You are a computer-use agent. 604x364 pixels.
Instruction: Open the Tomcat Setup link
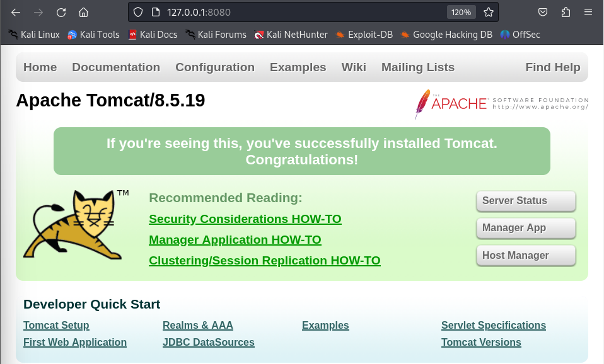(x=56, y=326)
